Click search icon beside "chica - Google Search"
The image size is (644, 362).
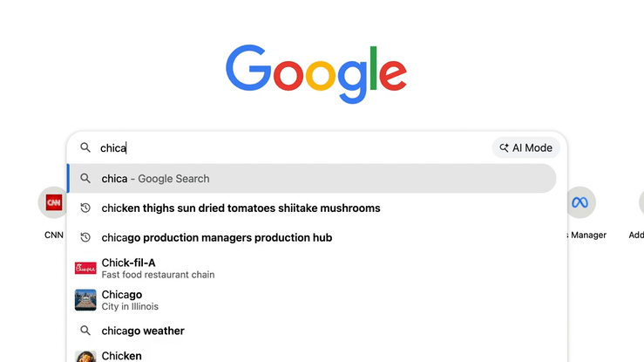85,179
